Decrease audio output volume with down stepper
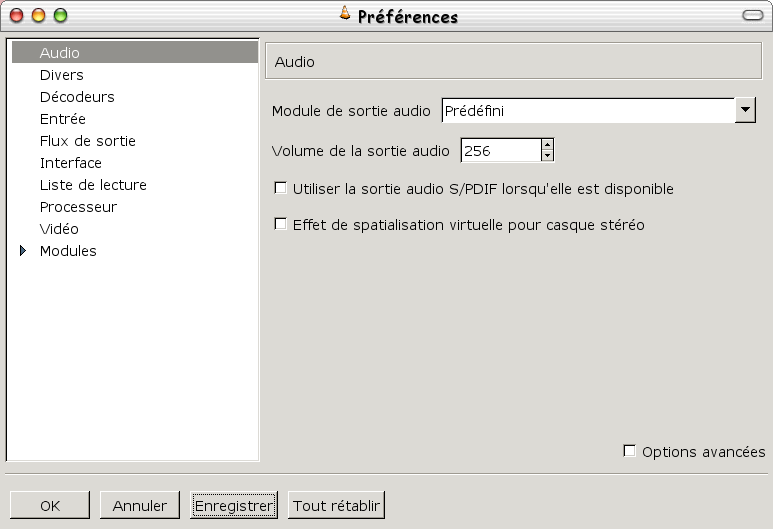 pos(547,156)
